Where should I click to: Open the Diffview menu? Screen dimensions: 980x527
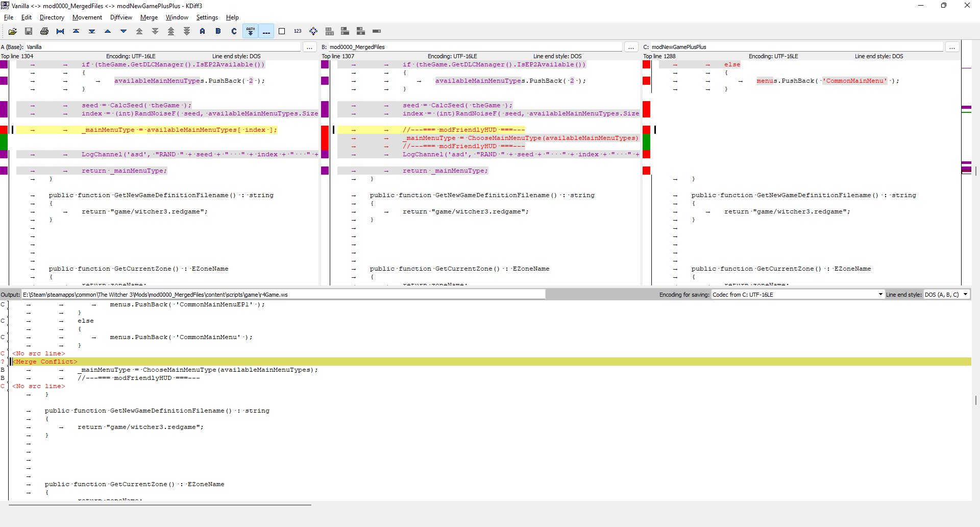121,17
